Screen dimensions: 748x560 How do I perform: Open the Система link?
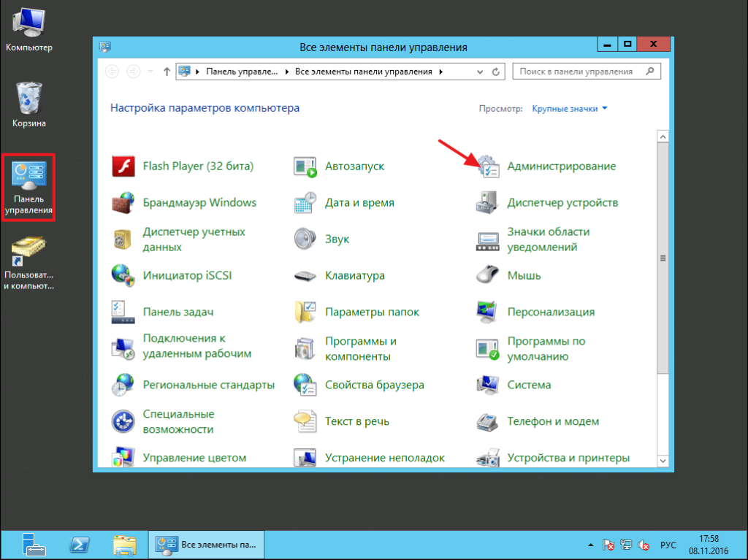(529, 385)
